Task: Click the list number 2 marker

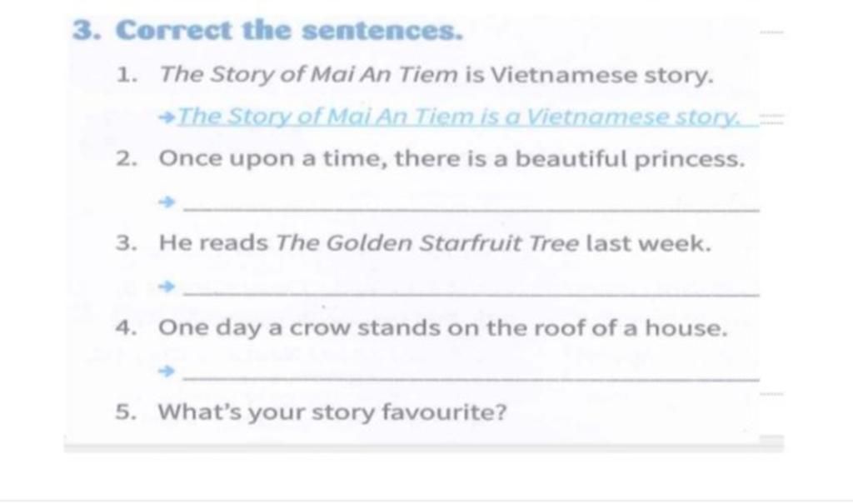Action: (x=127, y=158)
